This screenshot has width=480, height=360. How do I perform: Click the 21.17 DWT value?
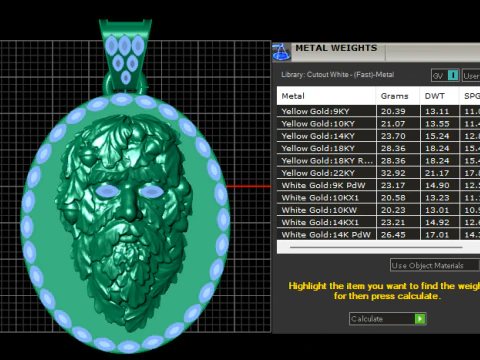tap(437, 173)
